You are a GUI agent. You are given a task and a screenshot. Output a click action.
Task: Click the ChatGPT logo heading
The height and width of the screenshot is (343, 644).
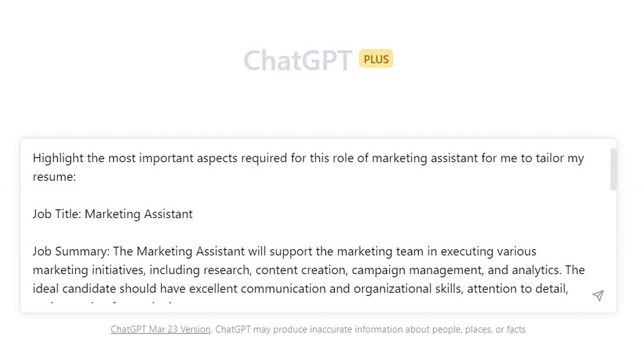(298, 60)
